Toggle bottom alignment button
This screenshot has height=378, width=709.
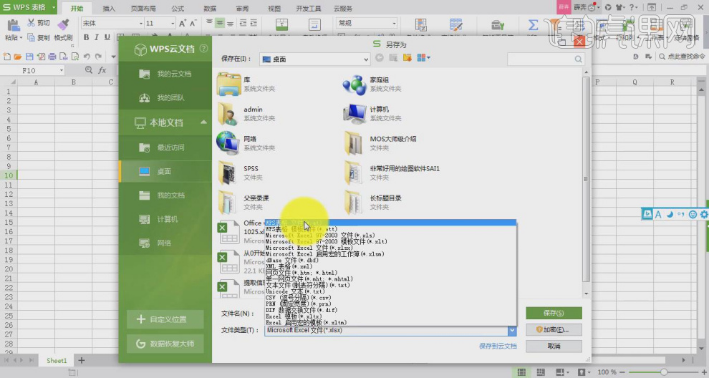click(x=230, y=23)
